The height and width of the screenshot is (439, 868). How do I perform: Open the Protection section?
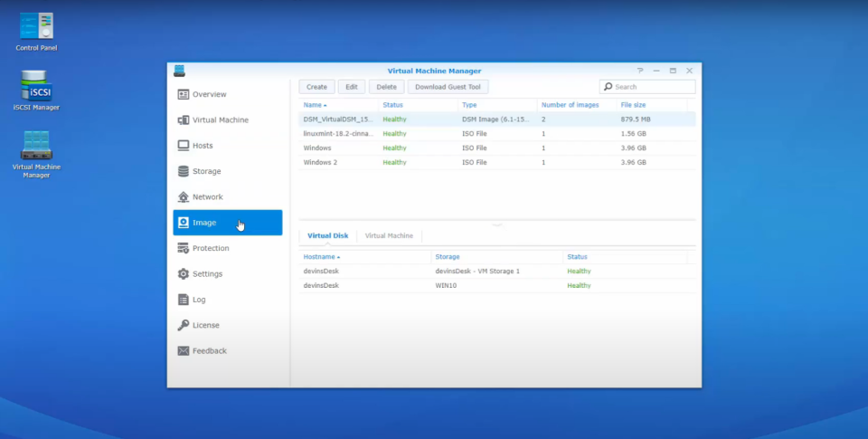coord(228,248)
